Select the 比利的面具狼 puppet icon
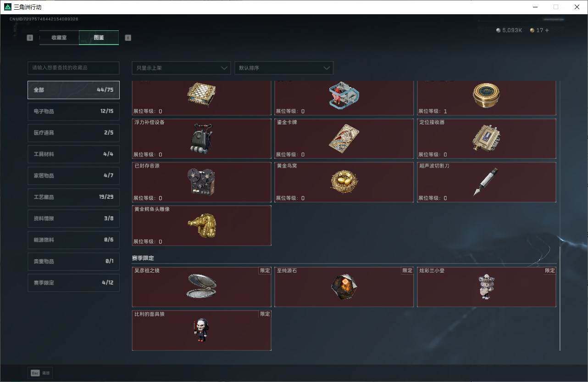Viewport: 588px width, 382px height. coord(201,330)
